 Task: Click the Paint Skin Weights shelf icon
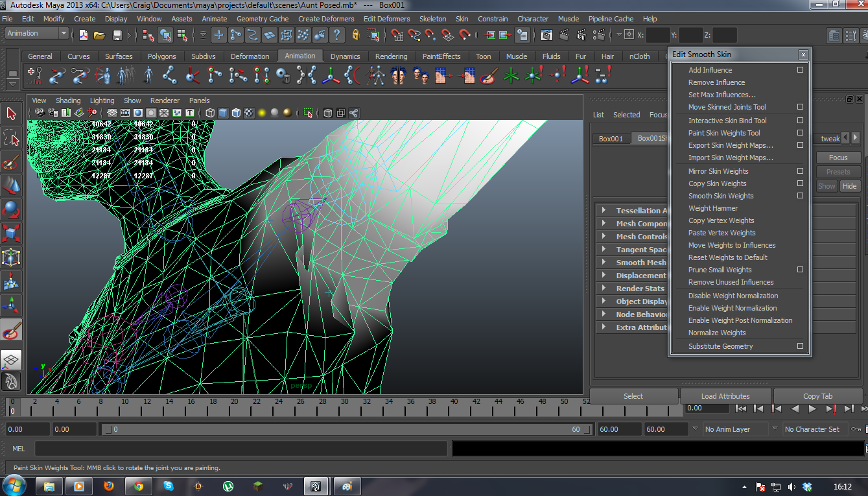pyautogui.click(x=488, y=77)
